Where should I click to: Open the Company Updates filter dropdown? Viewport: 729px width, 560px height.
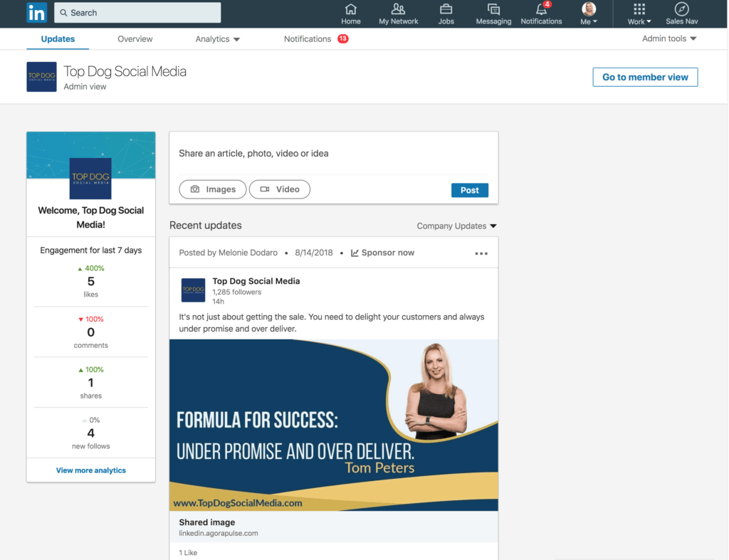pyautogui.click(x=456, y=226)
